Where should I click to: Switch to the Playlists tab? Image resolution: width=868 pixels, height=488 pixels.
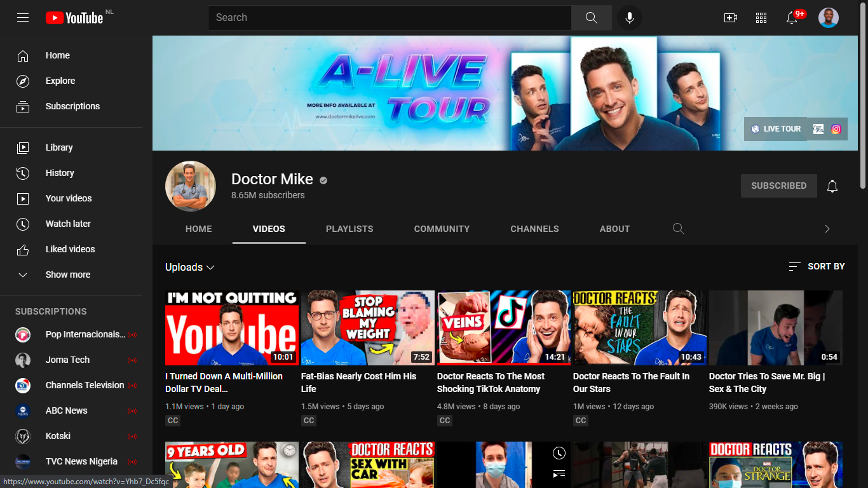click(x=349, y=229)
